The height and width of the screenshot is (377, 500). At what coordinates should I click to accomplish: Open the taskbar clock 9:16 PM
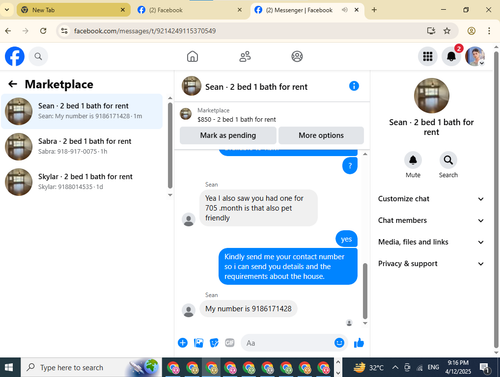(x=458, y=367)
